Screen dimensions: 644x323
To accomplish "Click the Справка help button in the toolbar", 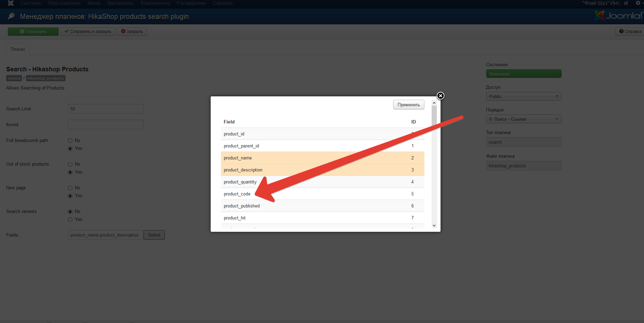I will click(x=630, y=32).
